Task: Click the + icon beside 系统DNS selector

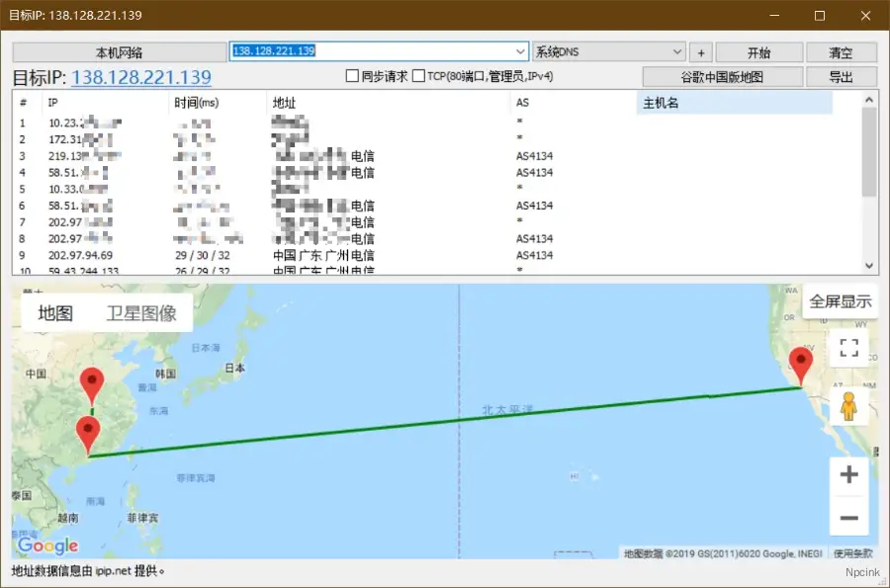Action: 699,51
